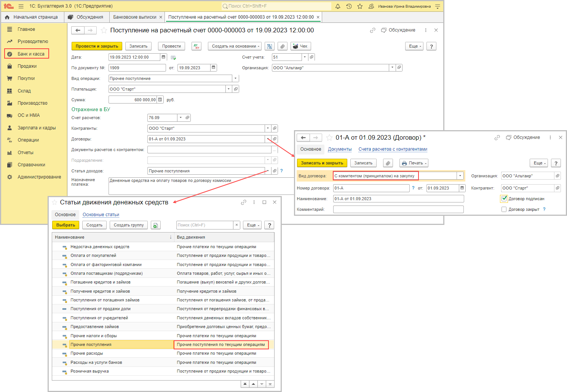
Task: Expand Вид операции dropdown
Action: point(235,78)
